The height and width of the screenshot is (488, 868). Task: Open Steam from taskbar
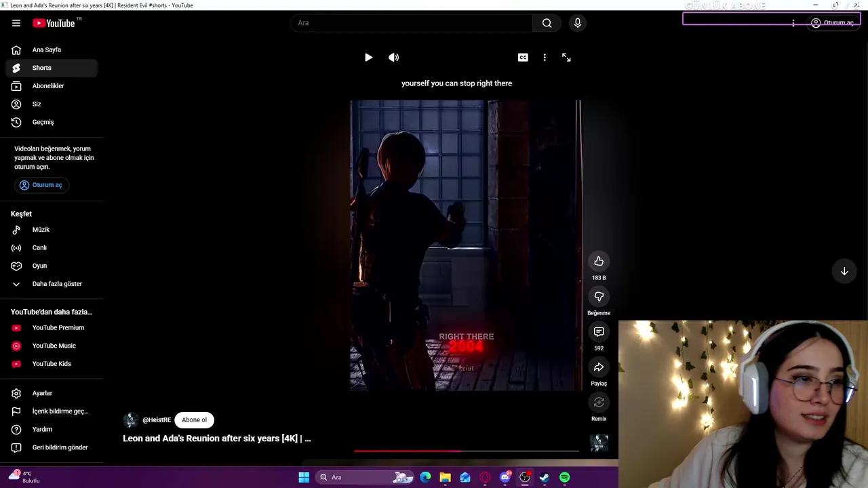(544, 477)
